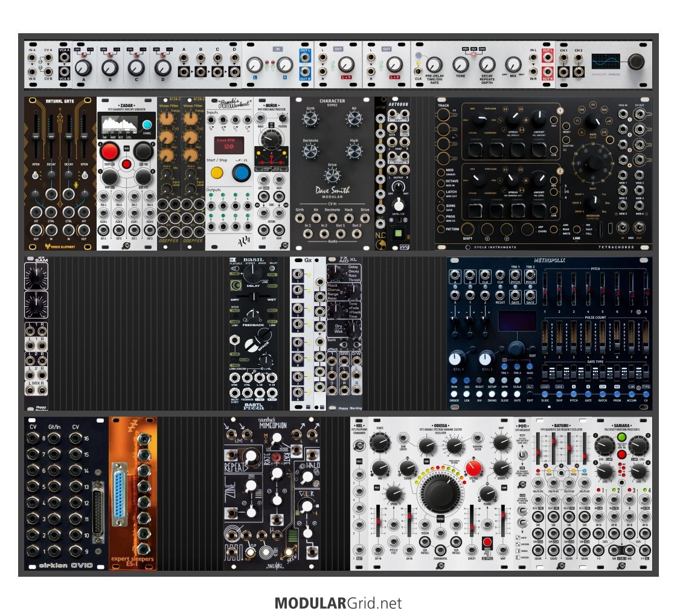Click the CTRL 1 knob on Metropolix

(x=456, y=358)
